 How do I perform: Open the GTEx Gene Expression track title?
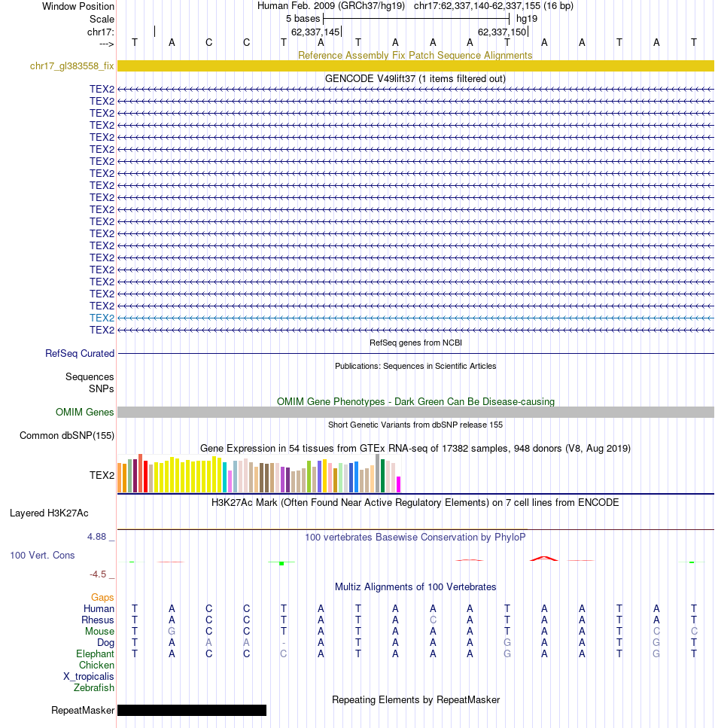point(415,449)
